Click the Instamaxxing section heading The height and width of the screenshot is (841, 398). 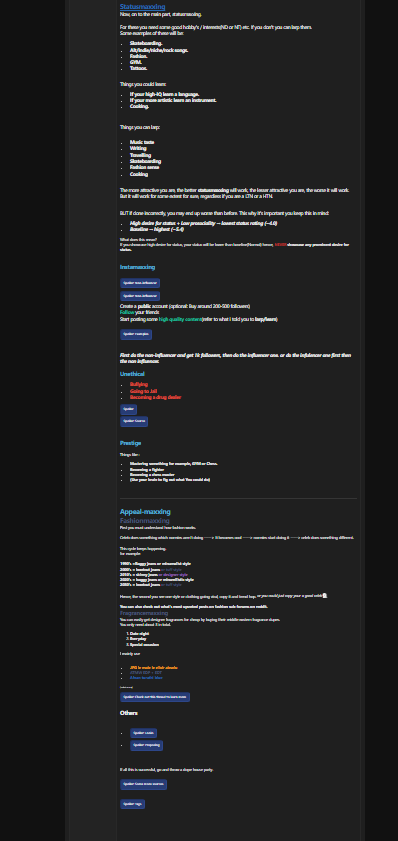(137, 267)
